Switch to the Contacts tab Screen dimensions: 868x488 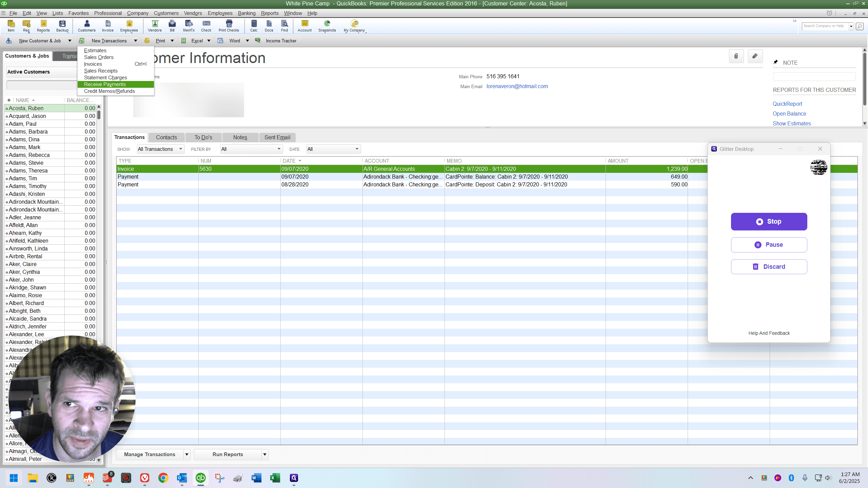click(x=166, y=137)
